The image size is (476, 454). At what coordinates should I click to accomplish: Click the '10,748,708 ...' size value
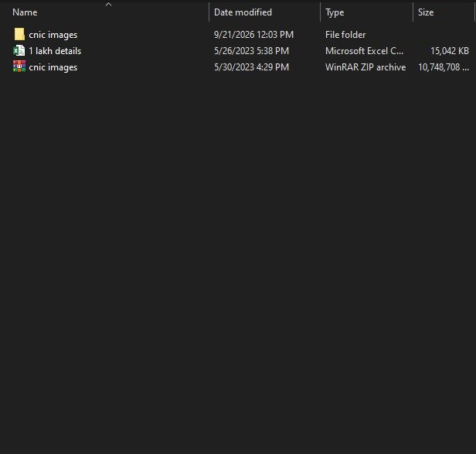pos(444,67)
